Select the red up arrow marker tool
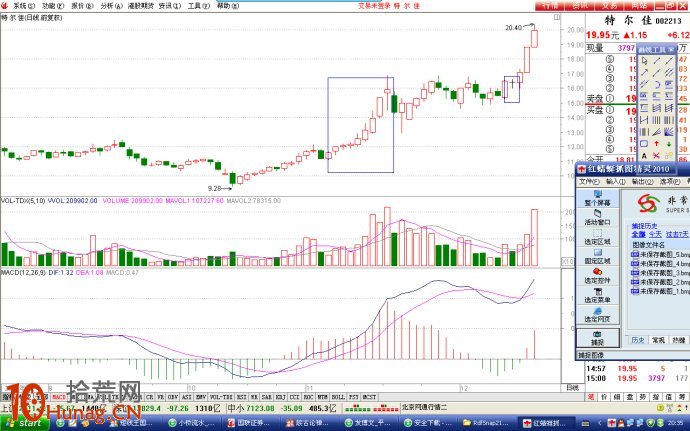The width and height of the screenshot is (690, 431). tap(657, 144)
